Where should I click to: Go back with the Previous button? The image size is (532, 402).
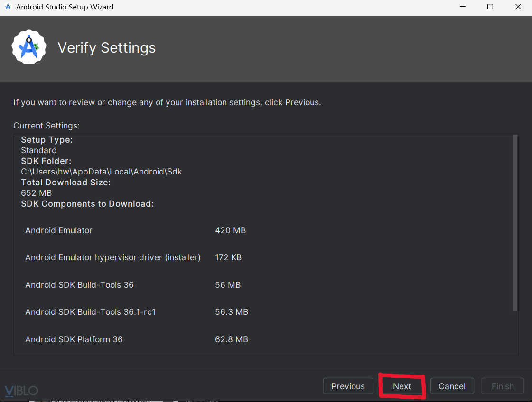tap(348, 386)
